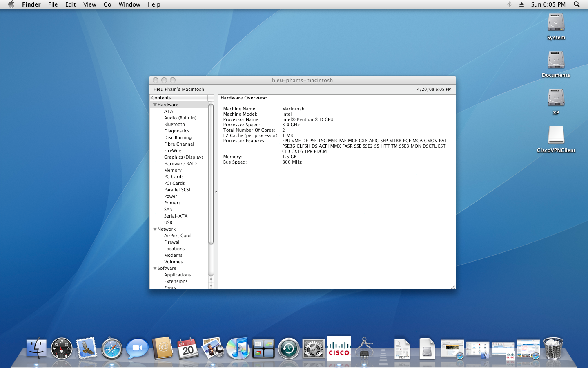Select the XP drive on desktop

[556, 102]
